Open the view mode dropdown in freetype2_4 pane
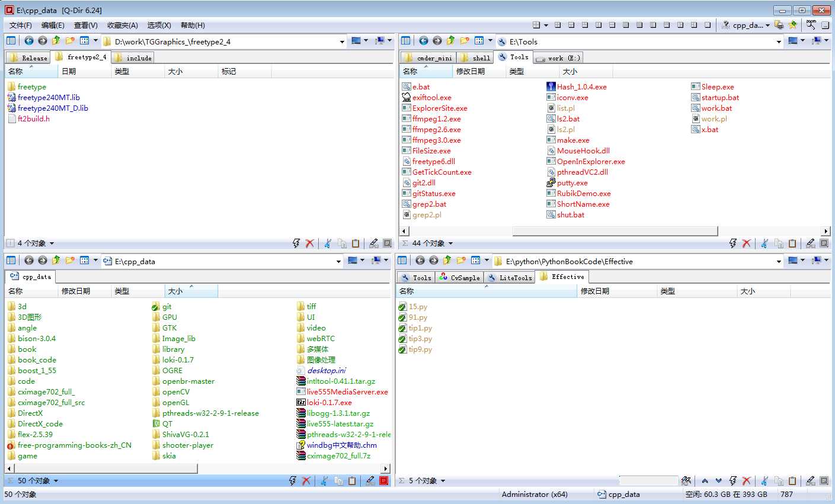Screen dimensions: 835x504 (x=95, y=41)
